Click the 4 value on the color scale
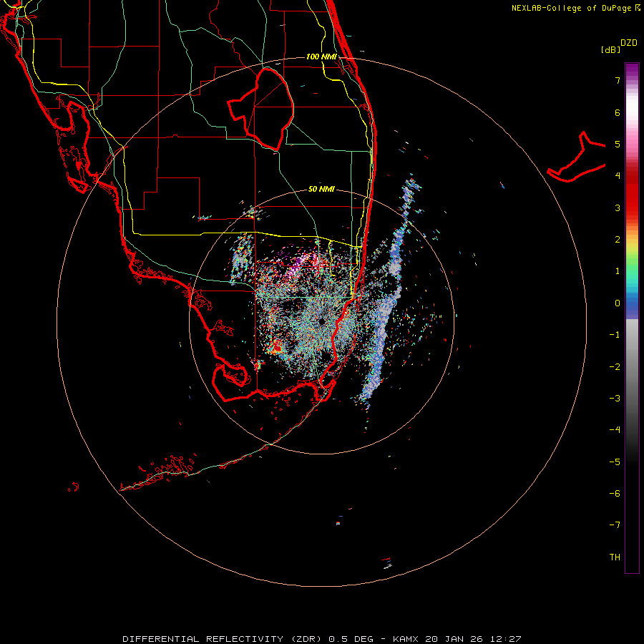The width and height of the screenshot is (644, 644). coord(618,176)
